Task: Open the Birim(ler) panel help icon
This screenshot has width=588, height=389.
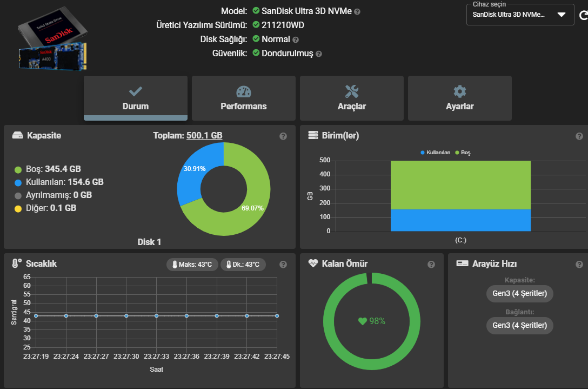Action: click(579, 136)
